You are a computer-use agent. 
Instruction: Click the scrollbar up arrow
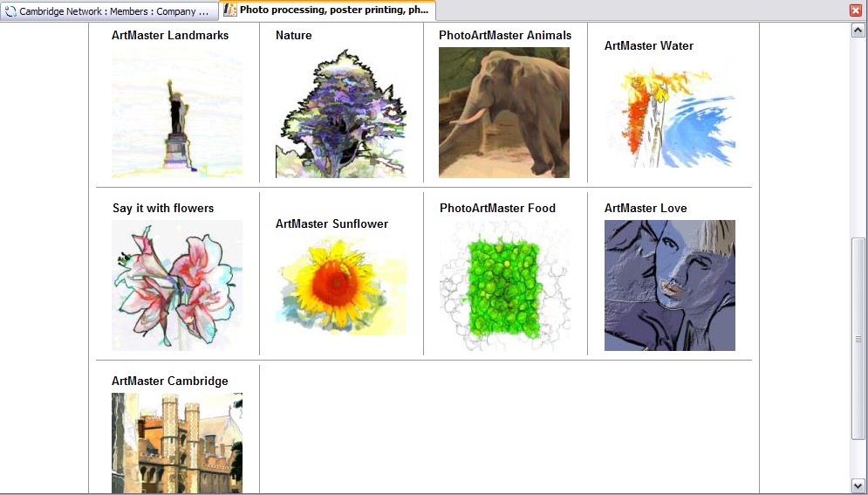[858, 31]
